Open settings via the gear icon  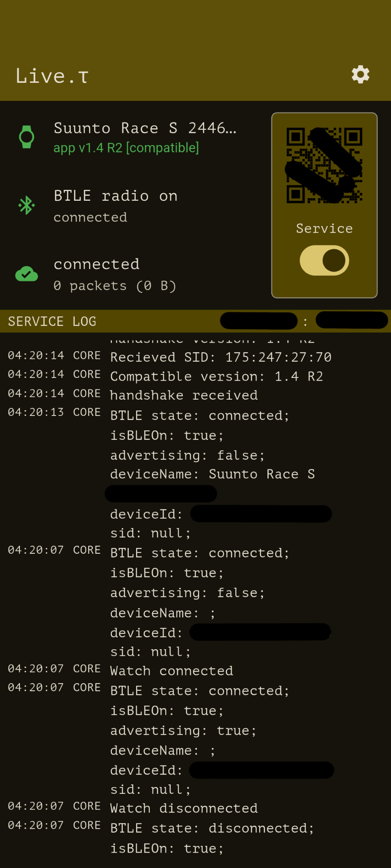coord(360,75)
